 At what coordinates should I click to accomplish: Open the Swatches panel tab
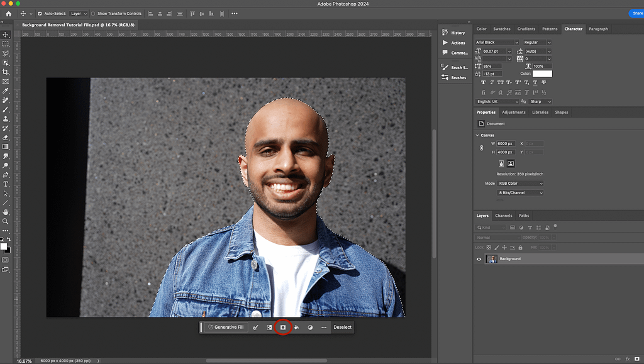502,29
